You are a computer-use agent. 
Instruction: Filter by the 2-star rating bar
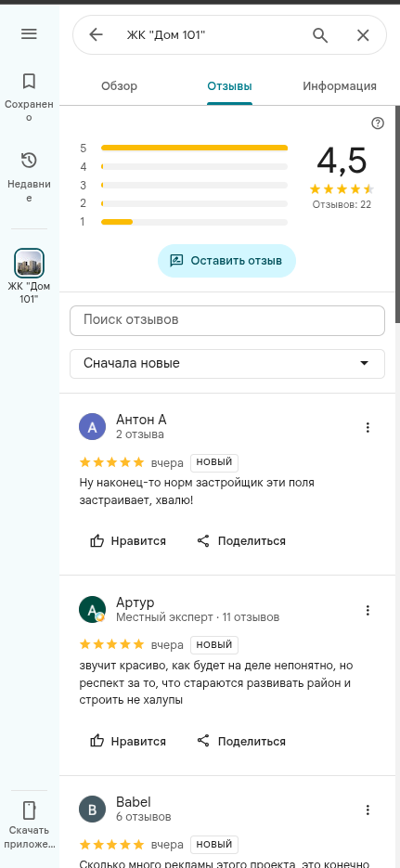point(184,203)
